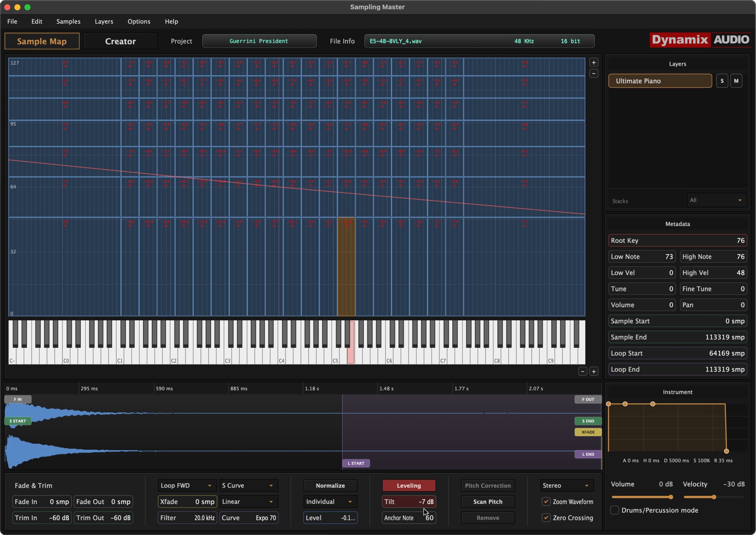Switch to the Creator tab
756x535 pixels.
coord(120,41)
